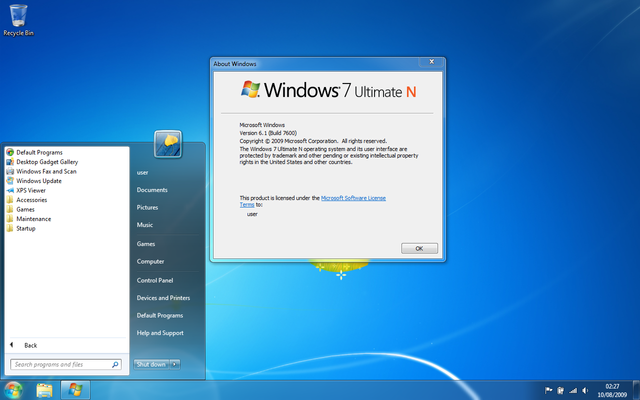Click the Version 6.1 (Build 7600) text
The height and width of the screenshot is (400, 640).
tap(268, 133)
